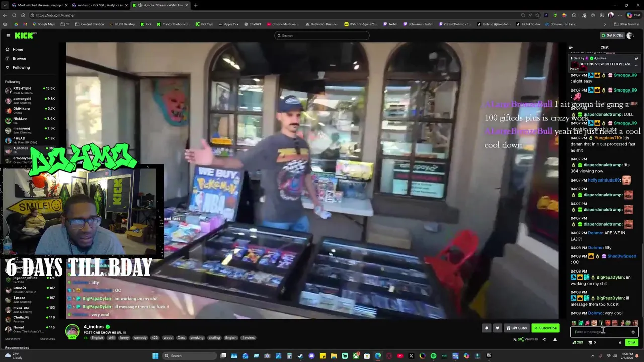644x362 pixels.
Task: Open Novad channel in sidebar
Action: [30, 329]
